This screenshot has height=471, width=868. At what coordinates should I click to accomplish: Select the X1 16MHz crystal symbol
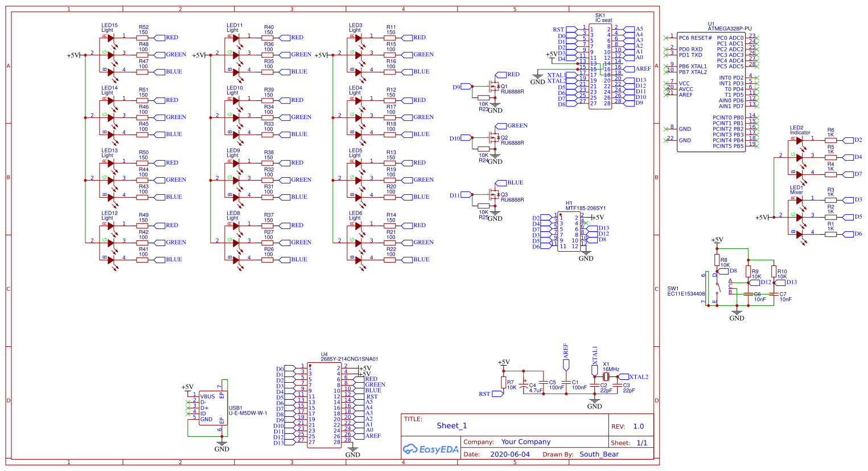tap(606, 376)
